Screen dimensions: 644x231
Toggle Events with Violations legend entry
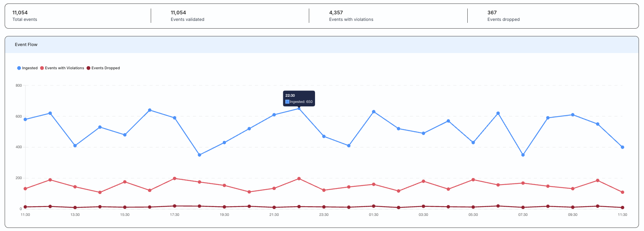click(62, 68)
